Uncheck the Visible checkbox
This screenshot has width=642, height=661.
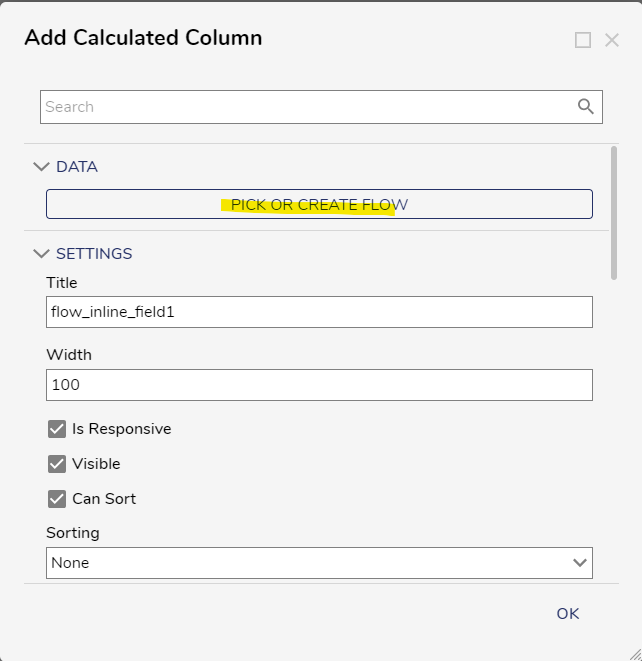56,464
